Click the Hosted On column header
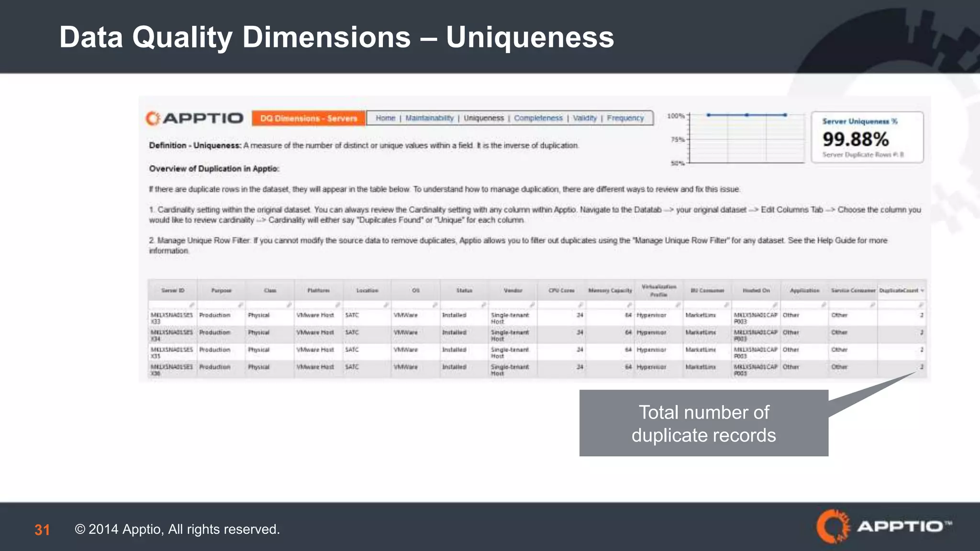 tap(756, 290)
